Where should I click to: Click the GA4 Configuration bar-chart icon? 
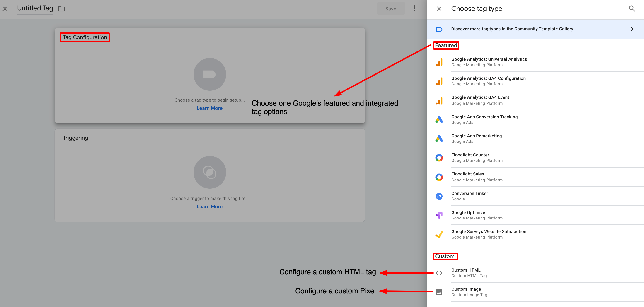point(439,81)
